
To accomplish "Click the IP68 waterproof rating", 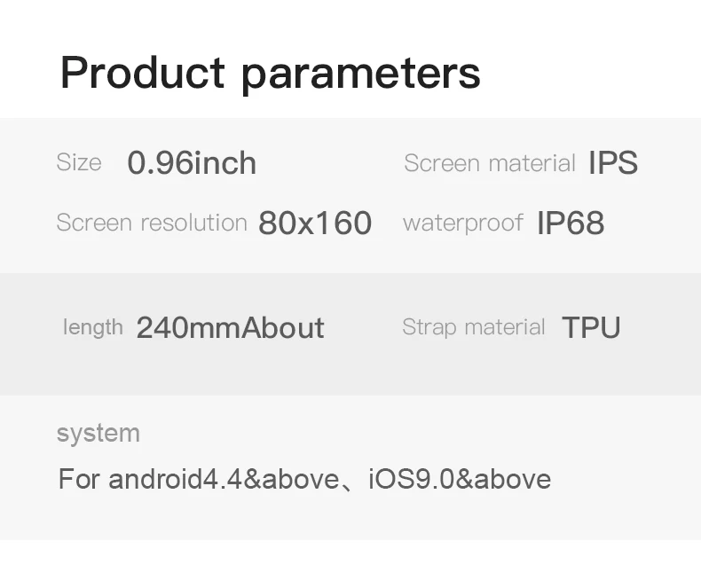I will coord(571,223).
